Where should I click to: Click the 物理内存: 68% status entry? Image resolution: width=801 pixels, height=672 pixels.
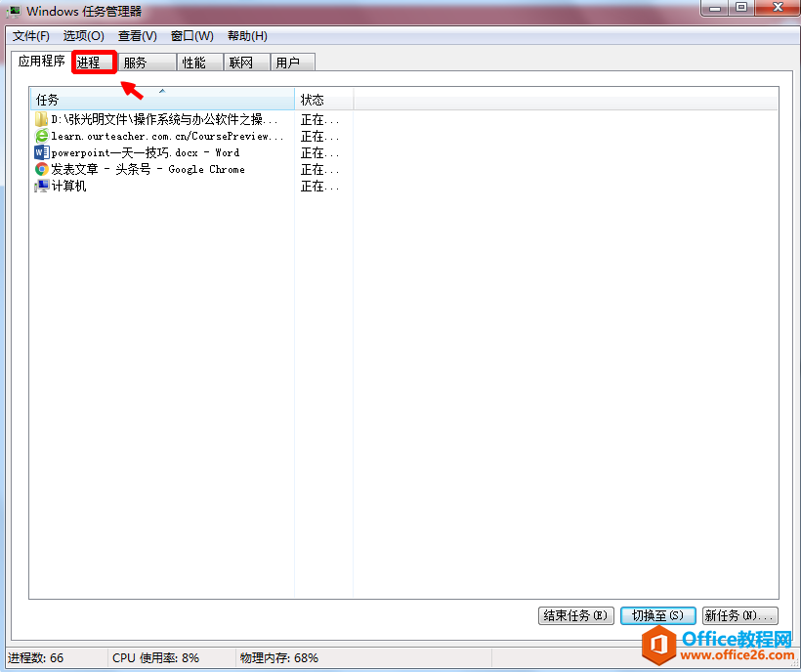pos(279,657)
